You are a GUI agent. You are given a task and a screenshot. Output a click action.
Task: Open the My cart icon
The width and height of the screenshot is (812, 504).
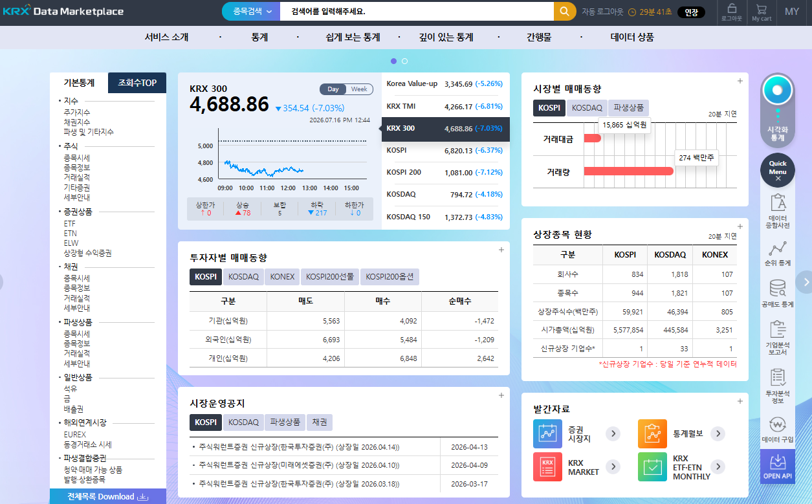point(762,12)
